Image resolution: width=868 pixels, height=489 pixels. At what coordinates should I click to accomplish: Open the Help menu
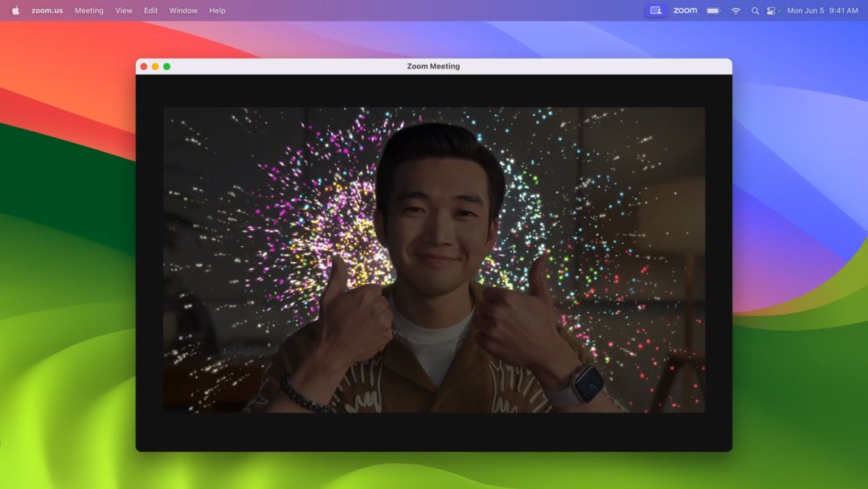coord(217,10)
